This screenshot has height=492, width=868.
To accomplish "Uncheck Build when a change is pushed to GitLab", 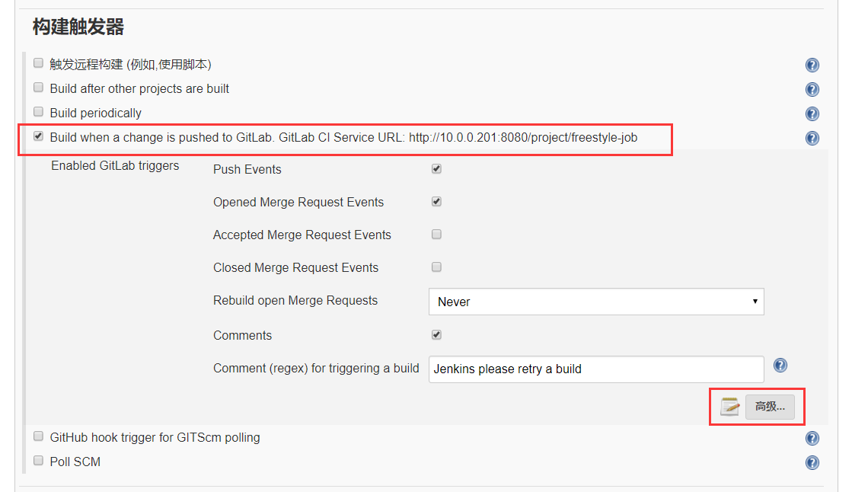I will 38,135.
